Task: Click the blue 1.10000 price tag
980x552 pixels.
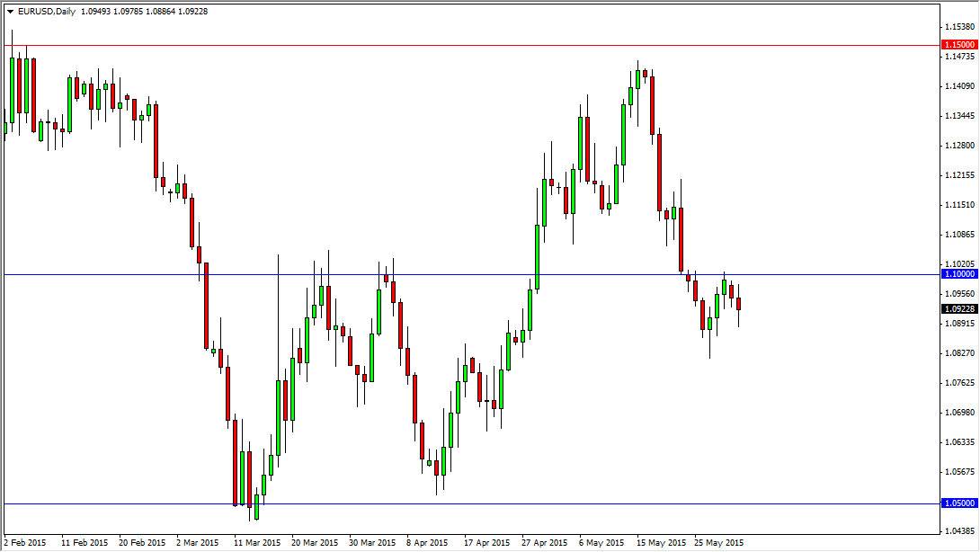Action: coord(958,274)
